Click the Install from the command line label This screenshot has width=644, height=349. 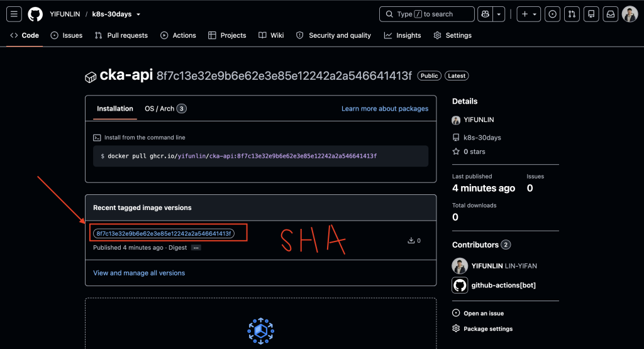click(x=145, y=138)
